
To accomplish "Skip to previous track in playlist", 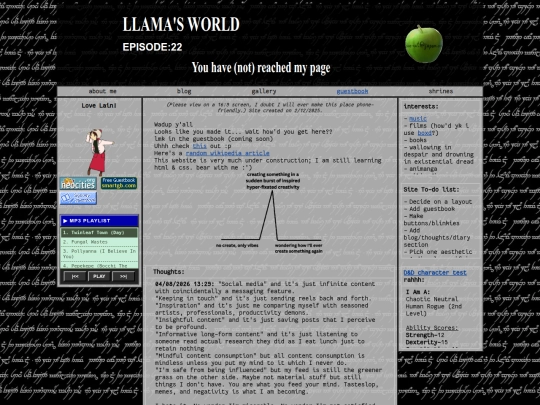I will coord(75,277).
